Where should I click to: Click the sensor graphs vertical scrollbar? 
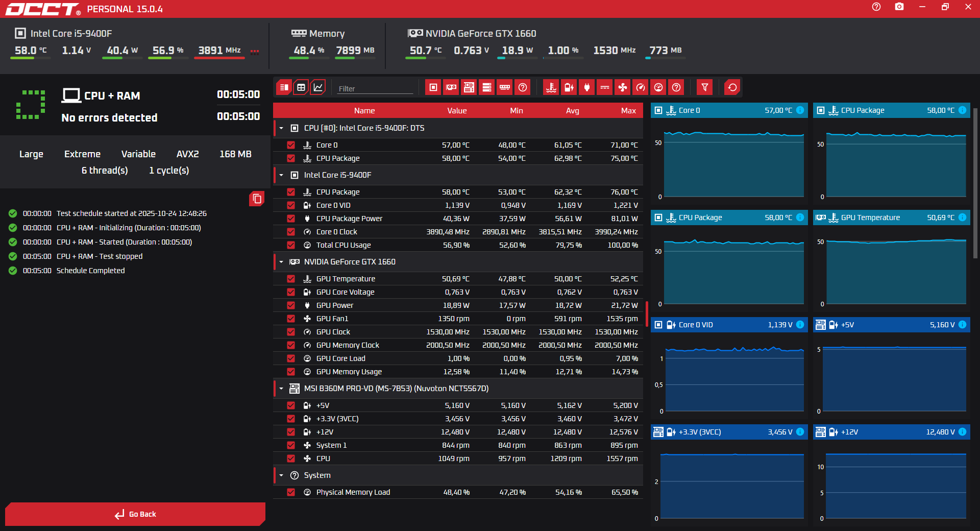coord(975,184)
